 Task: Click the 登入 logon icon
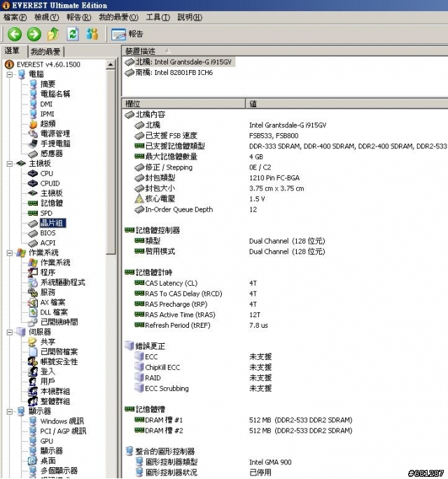[x=33, y=371]
